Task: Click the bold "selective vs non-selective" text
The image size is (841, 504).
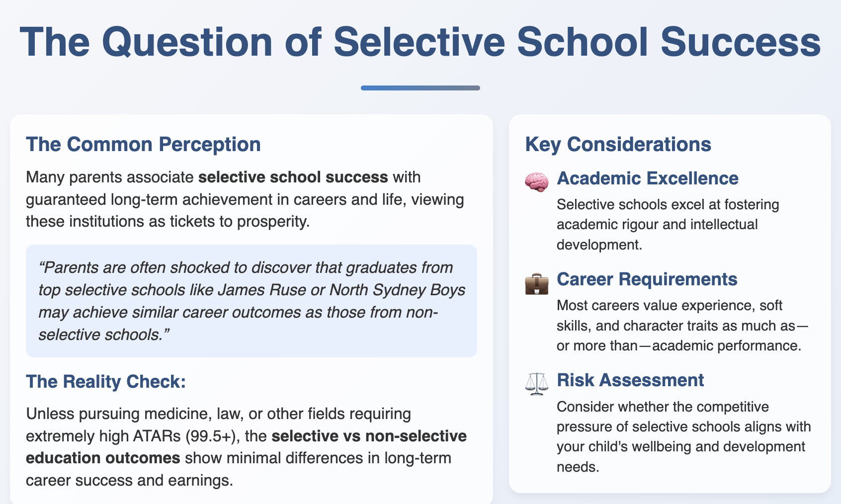Action: [369, 436]
